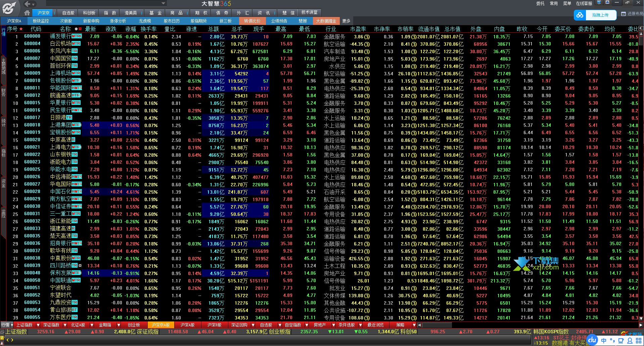
Task: Click the vertical scrollbar down arrow
Action: (x=641, y=318)
